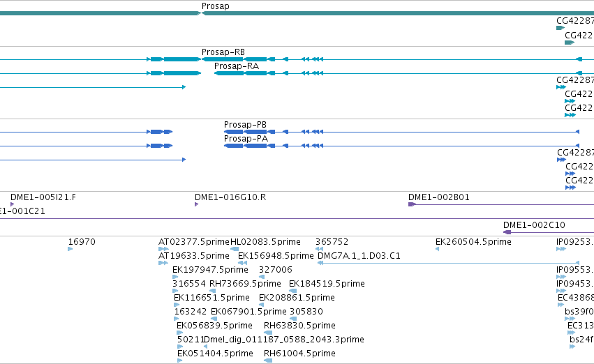Choose the EK197947.5prime label
594x364 pixels.
coord(210,270)
